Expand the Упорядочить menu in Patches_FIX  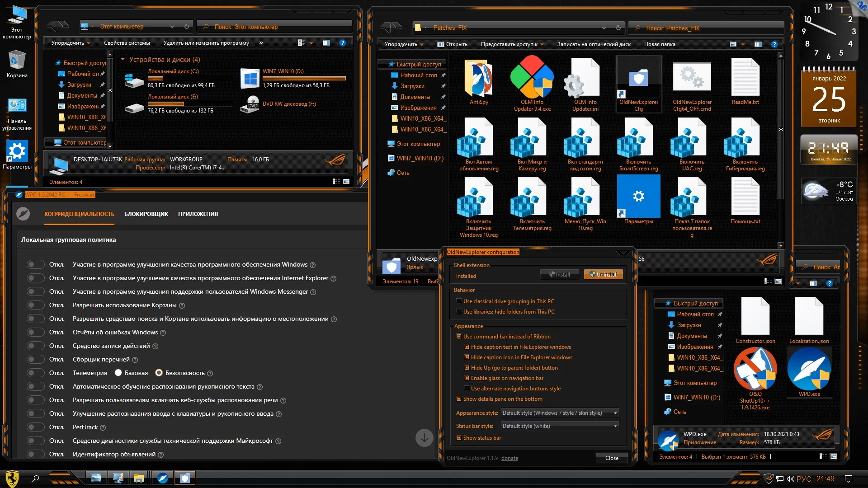click(x=404, y=44)
